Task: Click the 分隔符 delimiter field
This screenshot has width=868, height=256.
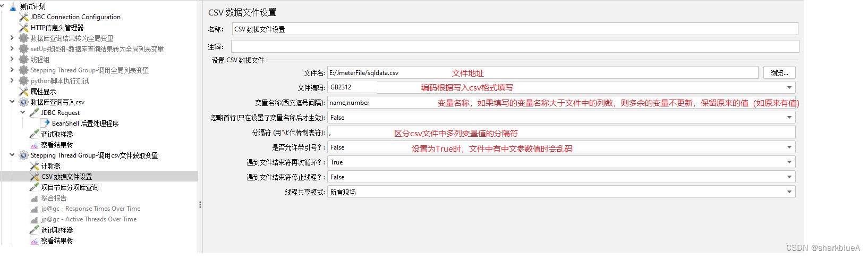Action: (x=561, y=133)
